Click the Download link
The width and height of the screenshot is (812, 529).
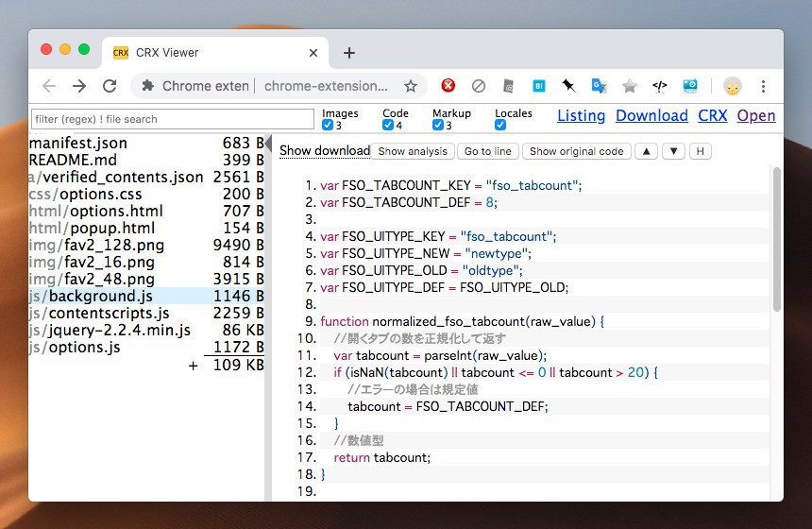click(x=651, y=115)
